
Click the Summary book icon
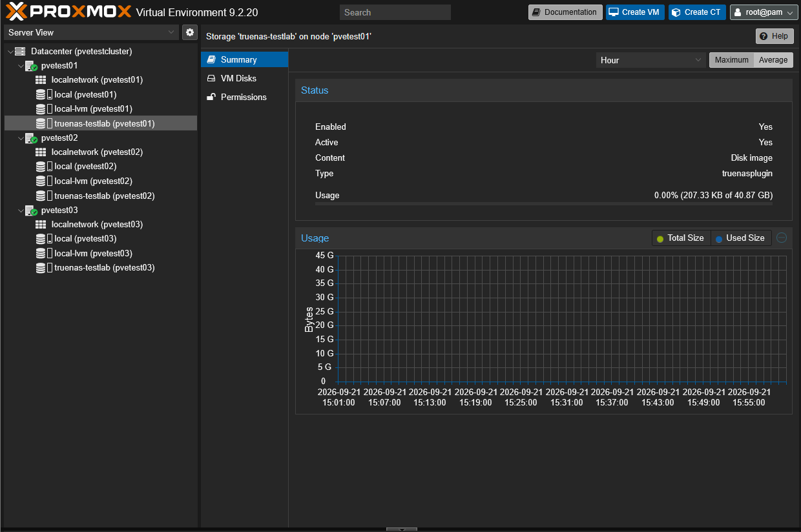tap(211, 59)
